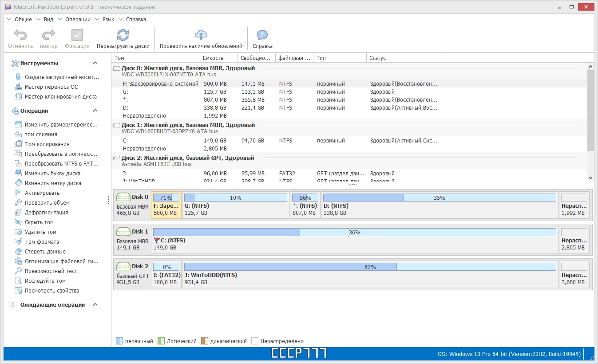Select том слияния merge icon
Viewport: 598px width, 364px height.
point(18,134)
